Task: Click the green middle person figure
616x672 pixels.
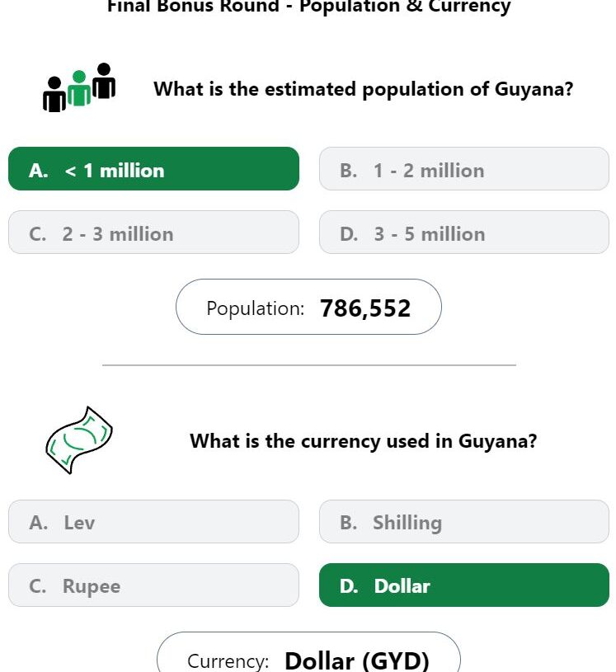Action: (79, 89)
